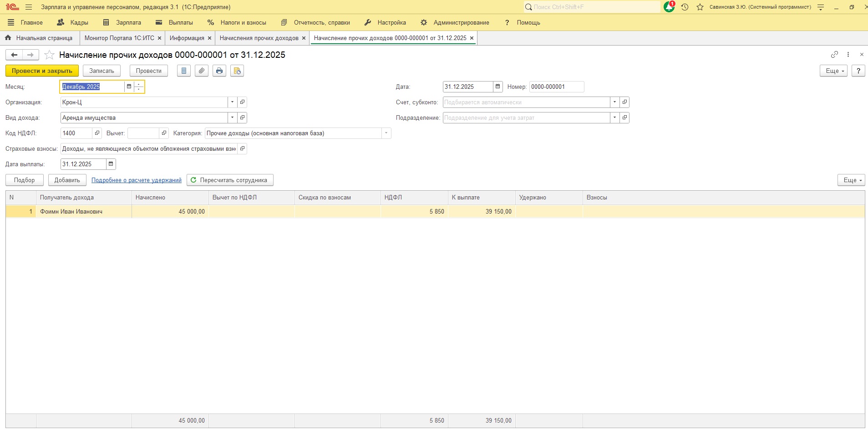Open favorites star in title bar

click(x=700, y=7)
